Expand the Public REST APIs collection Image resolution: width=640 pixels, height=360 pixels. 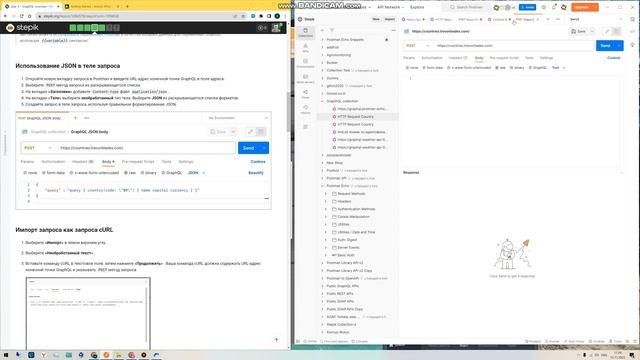(322, 293)
